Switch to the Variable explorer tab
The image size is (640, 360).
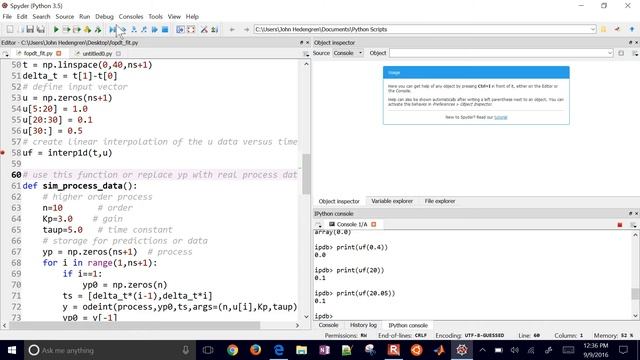click(392, 201)
